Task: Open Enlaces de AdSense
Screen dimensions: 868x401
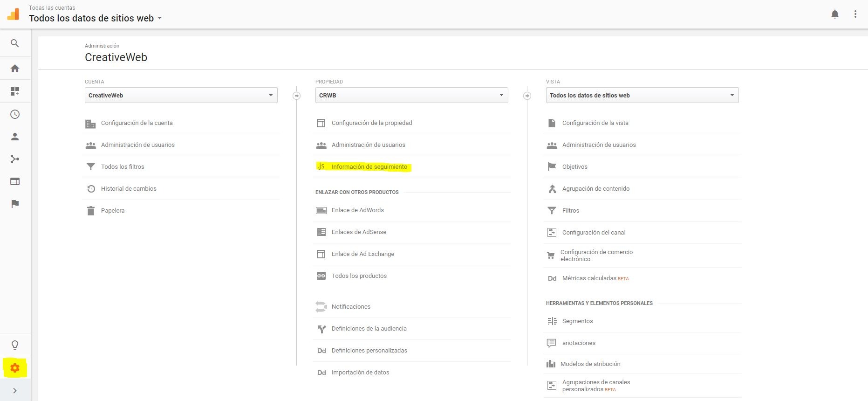Action: coord(359,232)
